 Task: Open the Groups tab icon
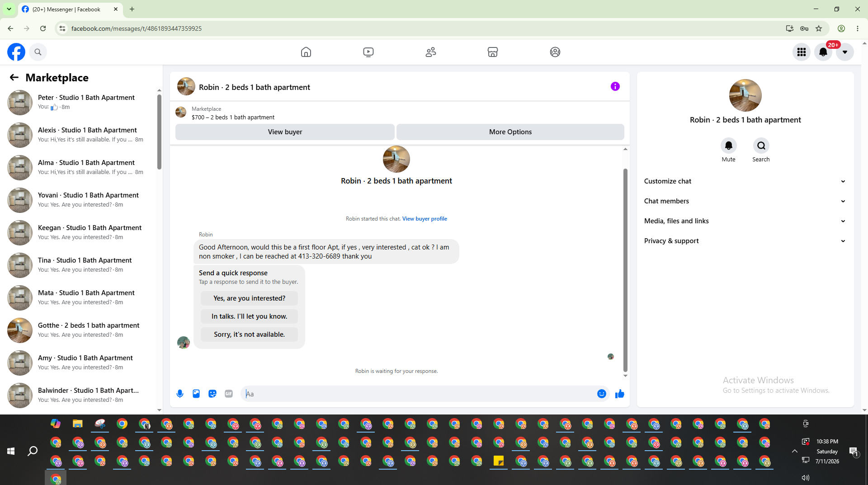555,52
